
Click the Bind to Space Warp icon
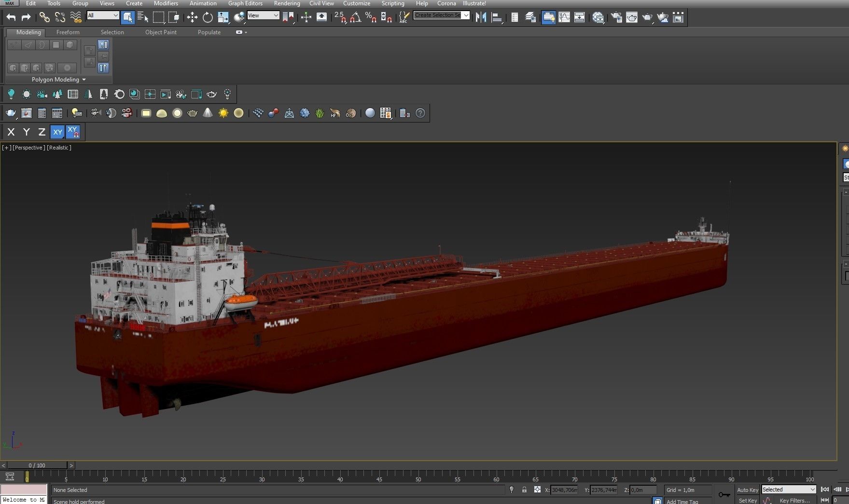click(76, 17)
